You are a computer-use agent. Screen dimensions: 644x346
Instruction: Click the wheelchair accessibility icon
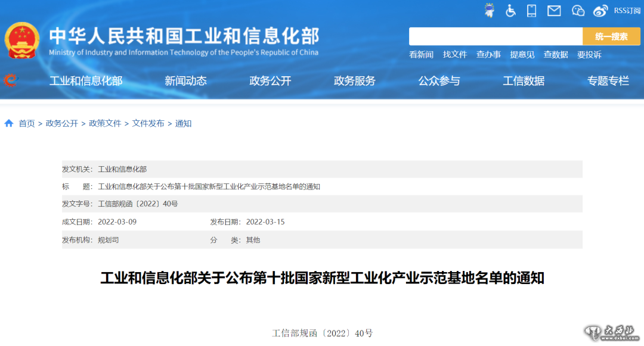pyautogui.click(x=510, y=10)
